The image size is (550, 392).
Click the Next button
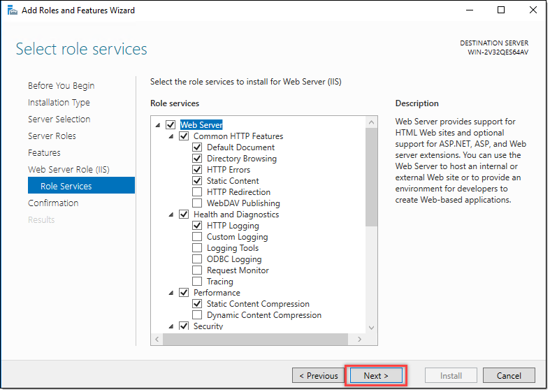click(x=375, y=375)
